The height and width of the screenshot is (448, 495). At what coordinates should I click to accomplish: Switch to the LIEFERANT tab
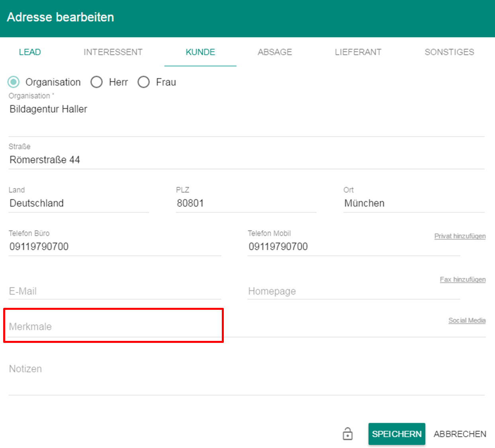(358, 52)
